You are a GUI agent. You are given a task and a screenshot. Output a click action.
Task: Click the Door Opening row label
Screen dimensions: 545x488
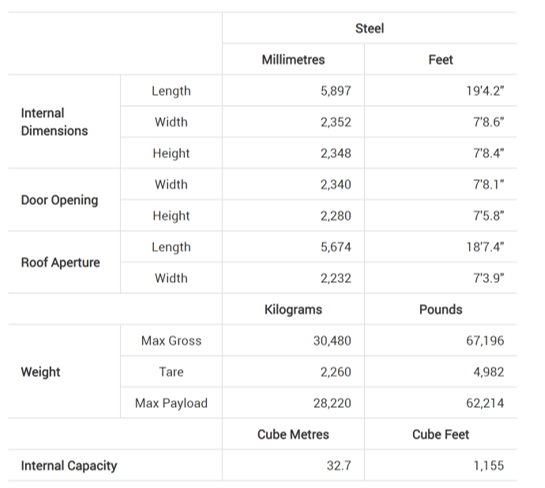[59, 200]
